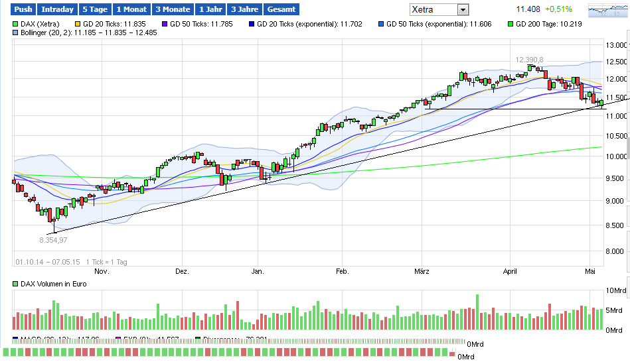Click the green DAX (Xetra) legend square
Screen dimensions: 630x364
click(x=16, y=23)
